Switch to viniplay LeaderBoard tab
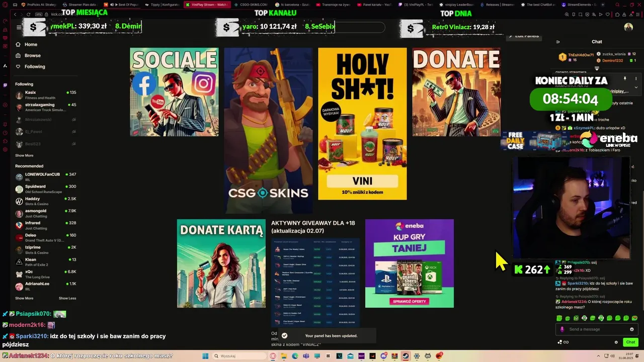Screen dimensions: 644x362 click(457, 5)
